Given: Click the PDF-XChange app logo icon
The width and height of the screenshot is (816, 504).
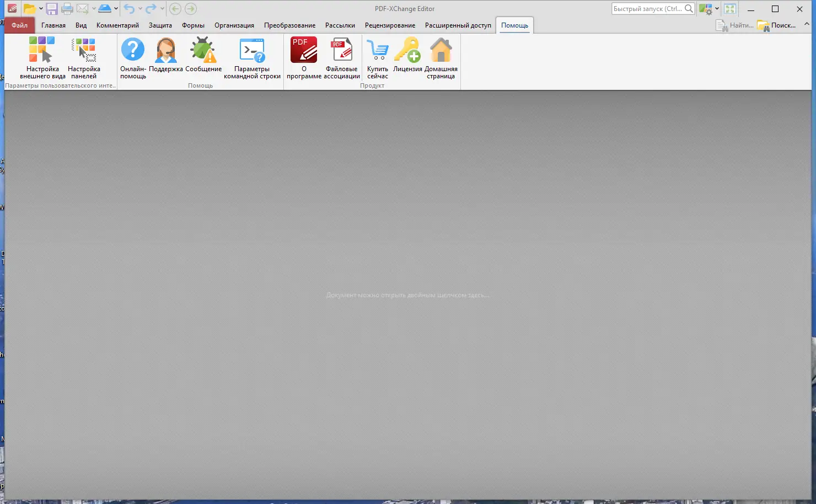Looking at the screenshot, I should [x=12, y=9].
